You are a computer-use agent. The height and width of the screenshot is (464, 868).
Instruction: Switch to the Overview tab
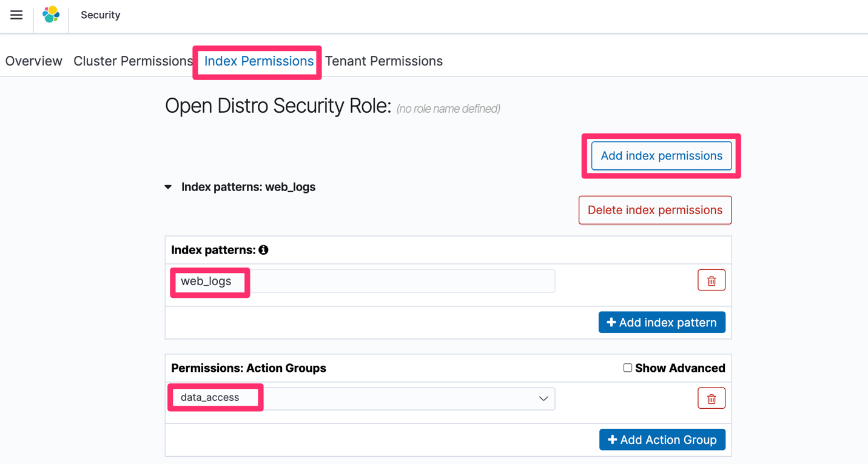[x=33, y=61]
